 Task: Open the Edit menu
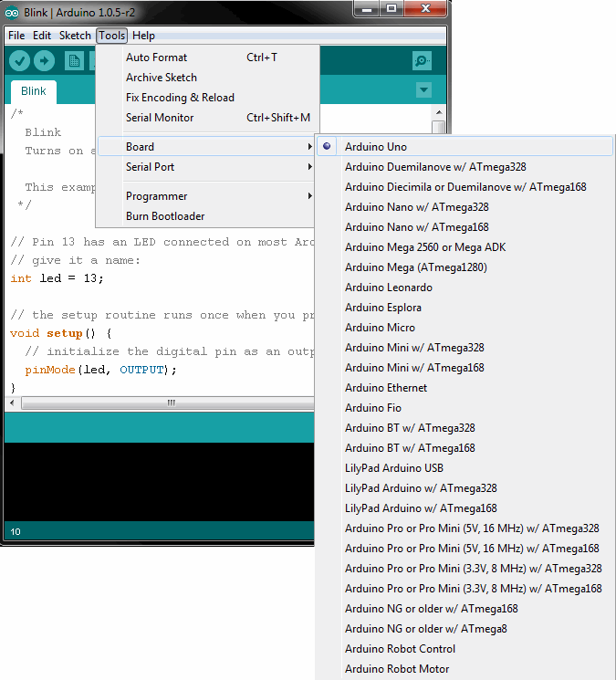(x=42, y=36)
